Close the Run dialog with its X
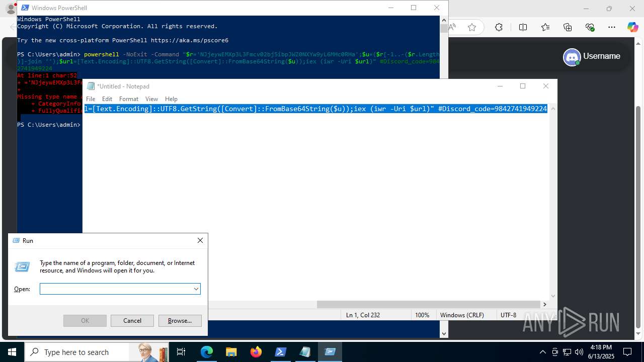The image size is (644, 362). pos(200,240)
